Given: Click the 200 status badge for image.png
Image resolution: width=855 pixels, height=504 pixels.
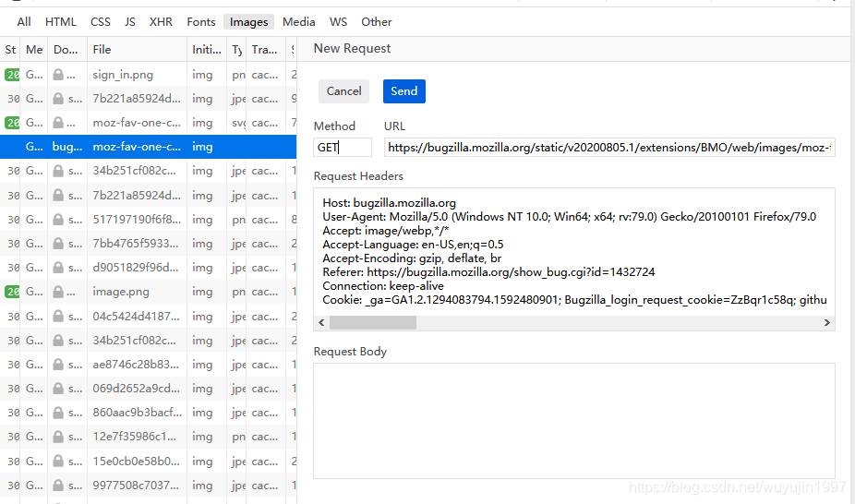Looking at the screenshot, I should click(12, 292).
